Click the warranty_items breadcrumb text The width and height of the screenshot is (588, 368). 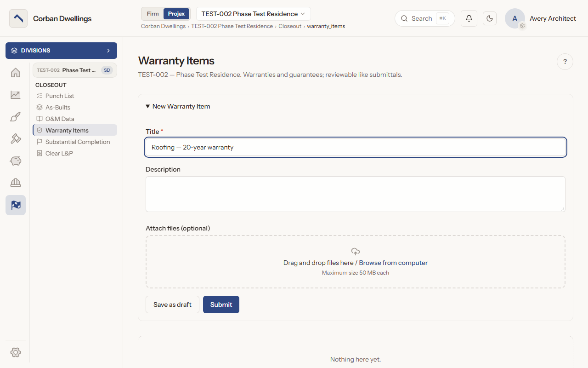coord(326,26)
